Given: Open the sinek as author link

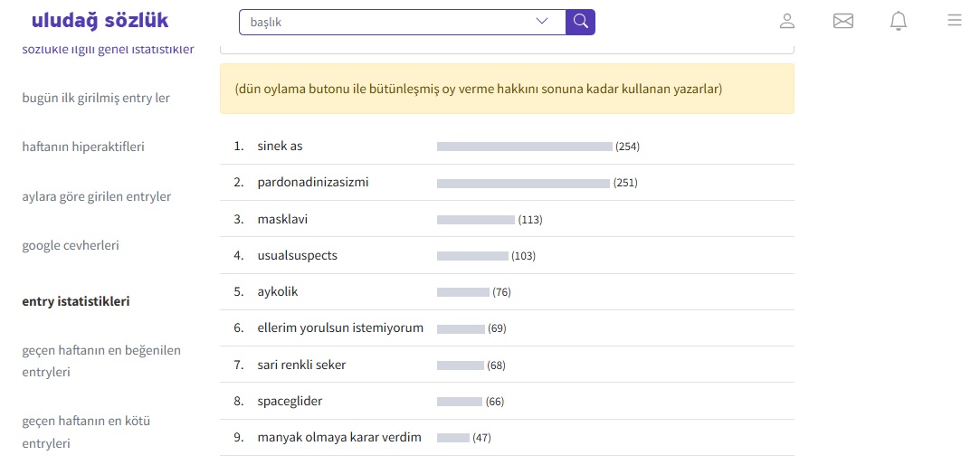Looking at the screenshot, I should click(280, 147).
